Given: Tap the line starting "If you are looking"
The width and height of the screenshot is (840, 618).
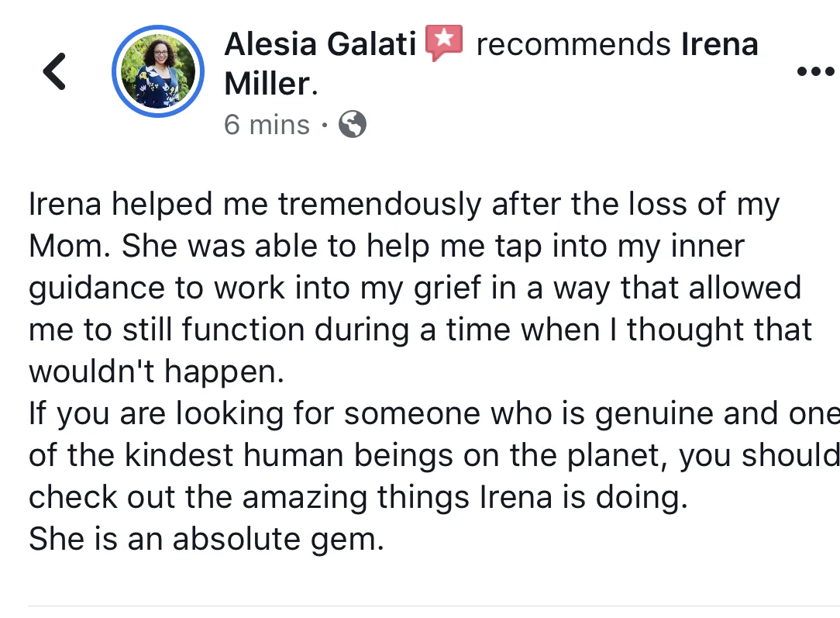Looking at the screenshot, I should (432, 413).
